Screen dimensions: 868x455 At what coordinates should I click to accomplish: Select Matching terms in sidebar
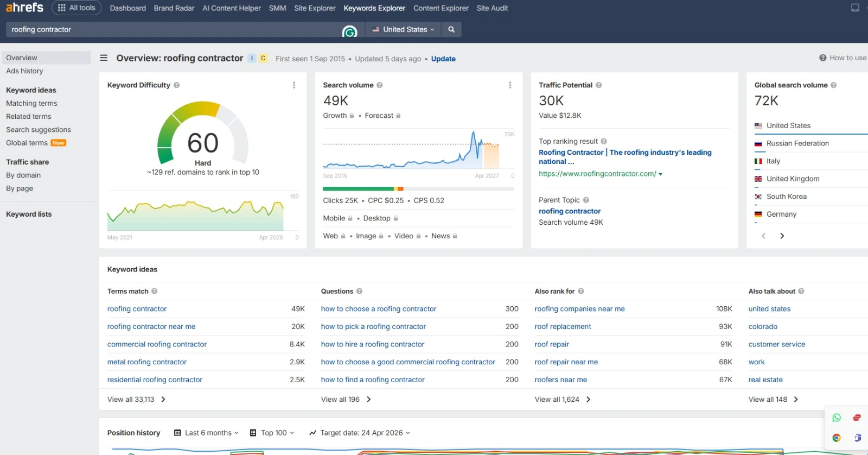point(31,103)
